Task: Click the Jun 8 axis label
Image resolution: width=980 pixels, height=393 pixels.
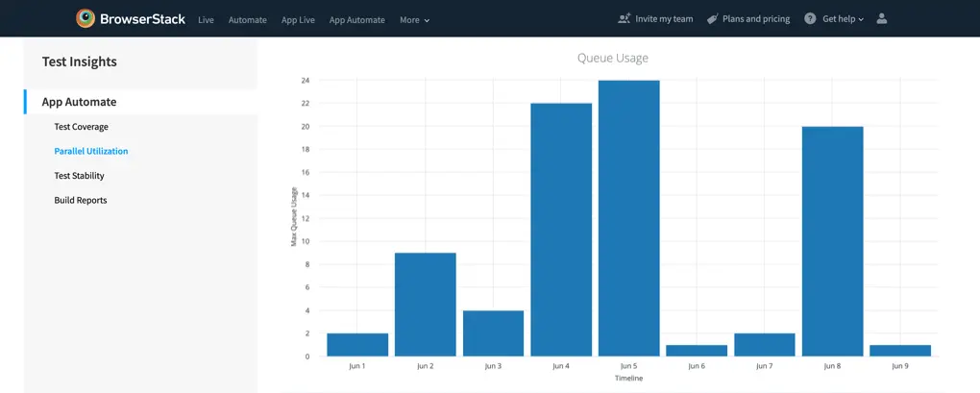Action: pyautogui.click(x=832, y=366)
